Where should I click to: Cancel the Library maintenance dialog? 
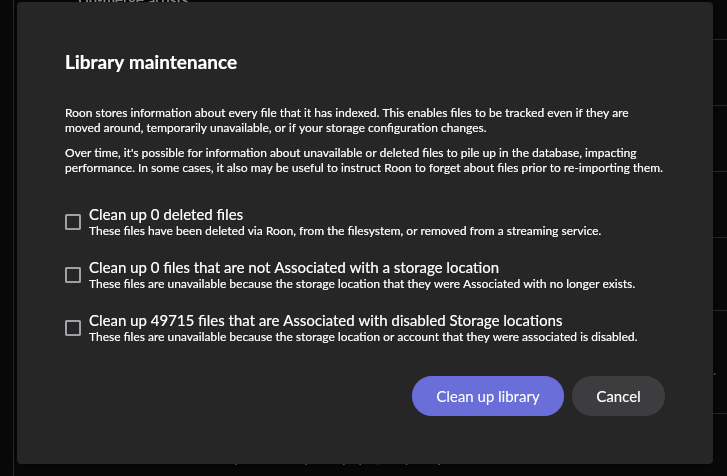pos(618,396)
